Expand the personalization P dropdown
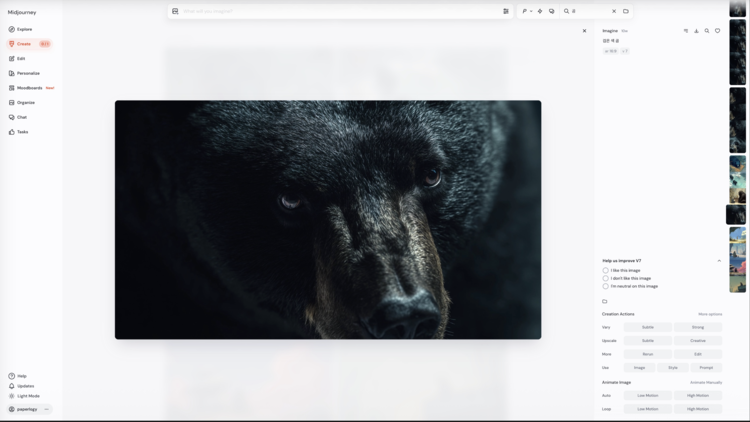This screenshot has width=750, height=422. pos(527,11)
